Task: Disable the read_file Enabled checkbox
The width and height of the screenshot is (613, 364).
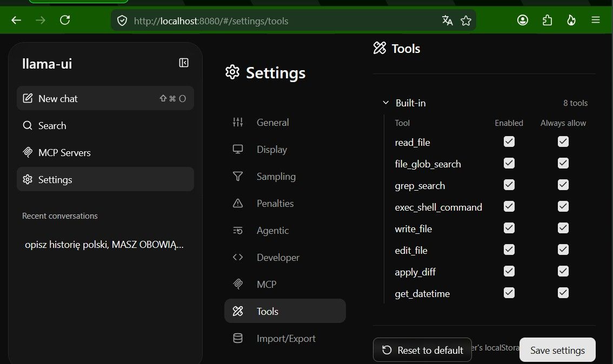Action: pyautogui.click(x=509, y=141)
